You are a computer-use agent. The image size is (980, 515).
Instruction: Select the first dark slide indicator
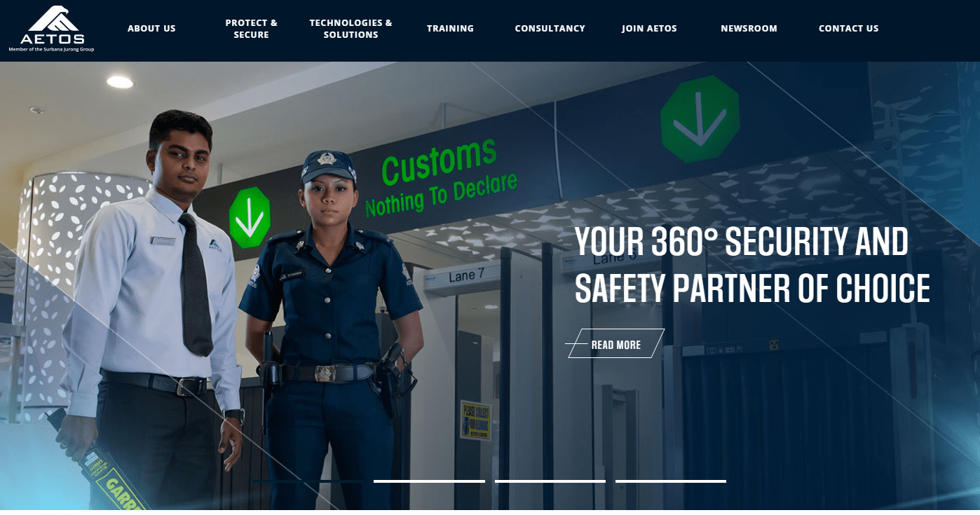point(308,481)
